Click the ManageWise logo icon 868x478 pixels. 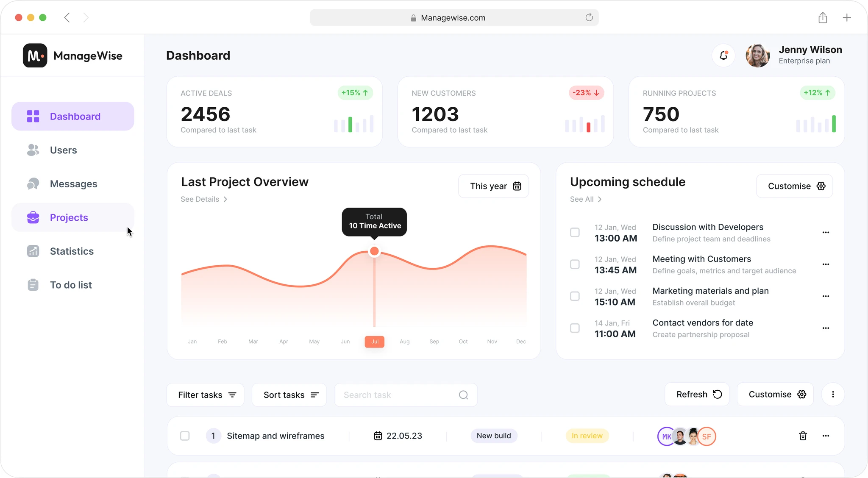(x=35, y=56)
